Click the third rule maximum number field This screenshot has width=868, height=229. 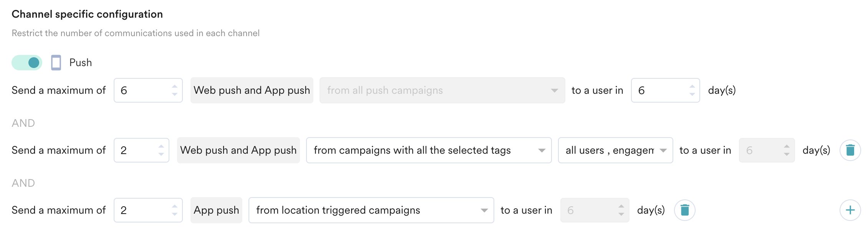point(142,210)
